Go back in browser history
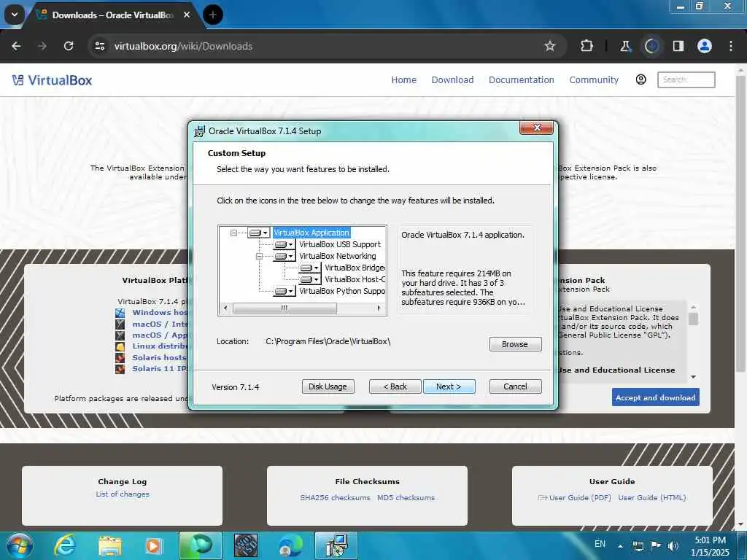 tap(16, 46)
